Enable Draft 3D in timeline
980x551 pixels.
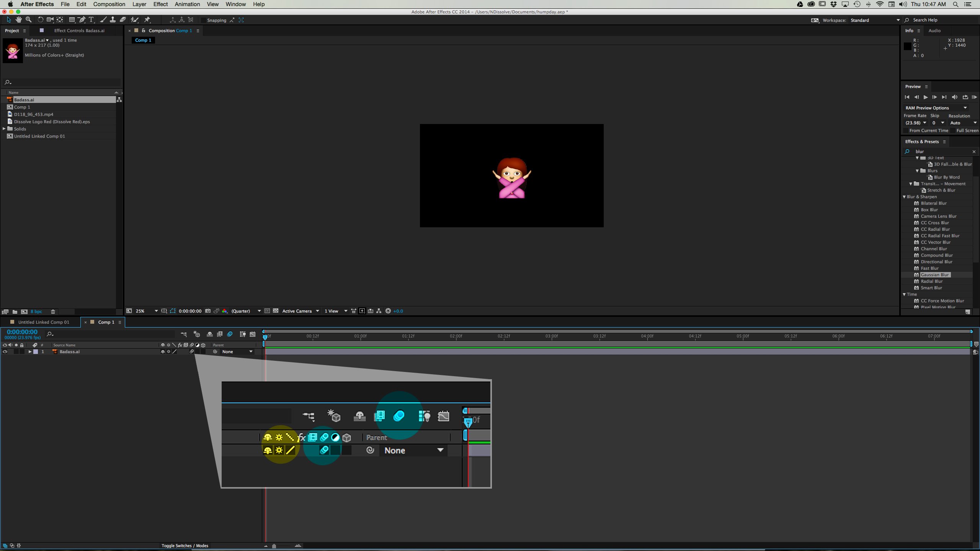pos(197,334)
